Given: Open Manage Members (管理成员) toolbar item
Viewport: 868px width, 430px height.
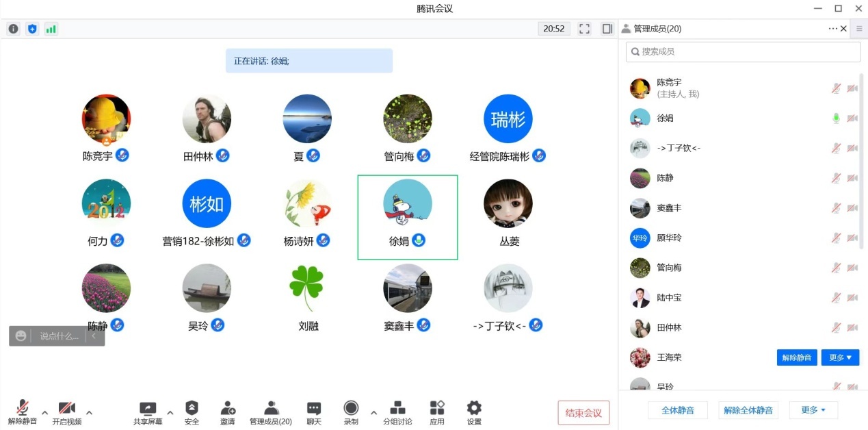Looking at the screenshot, I should (x=271, y=413).
